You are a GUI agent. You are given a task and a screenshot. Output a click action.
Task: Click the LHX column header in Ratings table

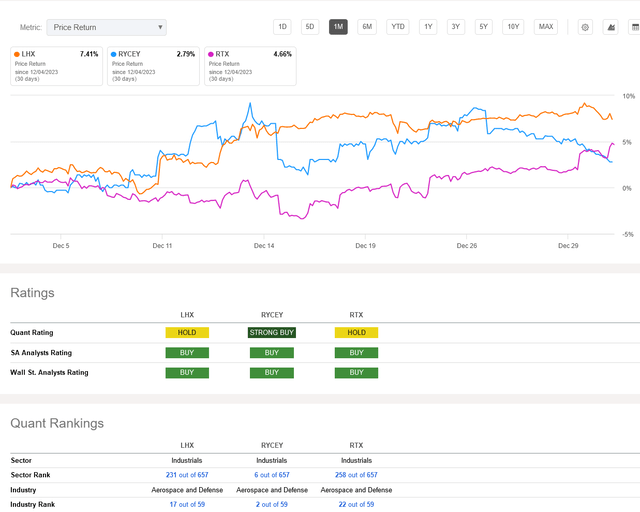click(x=187, y=315)
